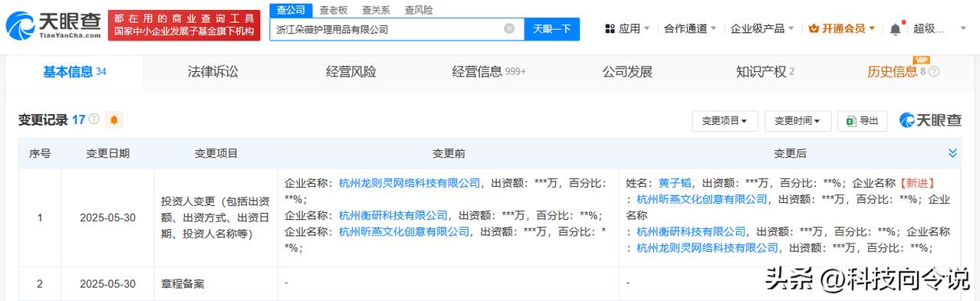Viewport: 980px width, 301px height.
Task: Click the 变更记录 section heading
Action: coord(43,120)
